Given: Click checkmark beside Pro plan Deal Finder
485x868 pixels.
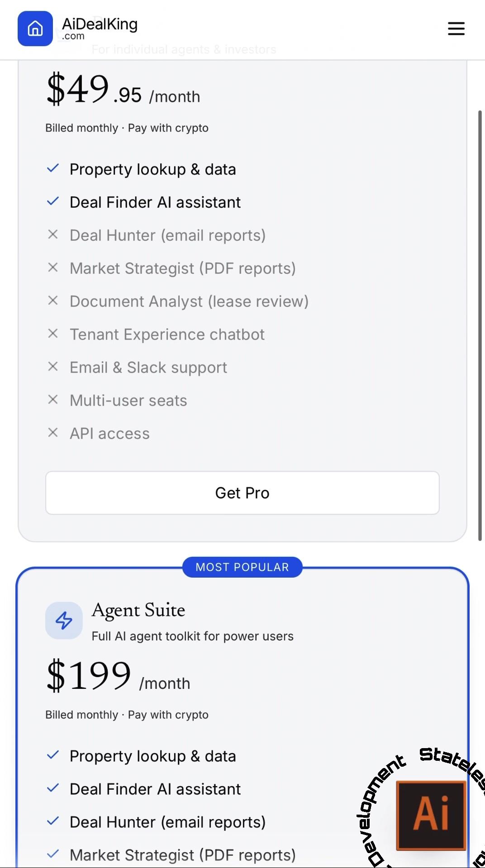Looking at the screenshot, I should click(x=53, y=202).
